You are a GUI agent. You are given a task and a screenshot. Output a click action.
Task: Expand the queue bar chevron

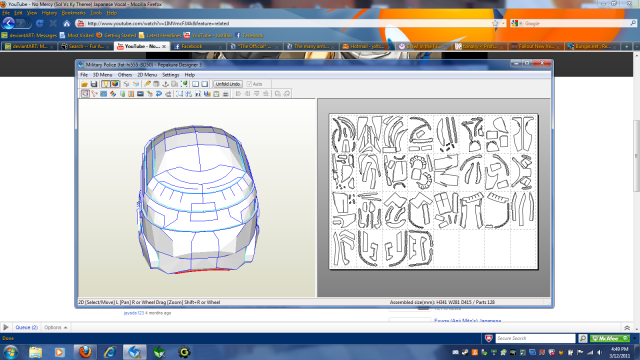click(x=627, y=328)
